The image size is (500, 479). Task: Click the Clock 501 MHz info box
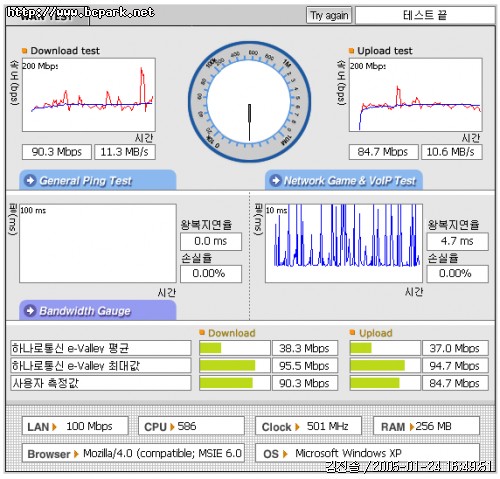[x=308, y=426]
